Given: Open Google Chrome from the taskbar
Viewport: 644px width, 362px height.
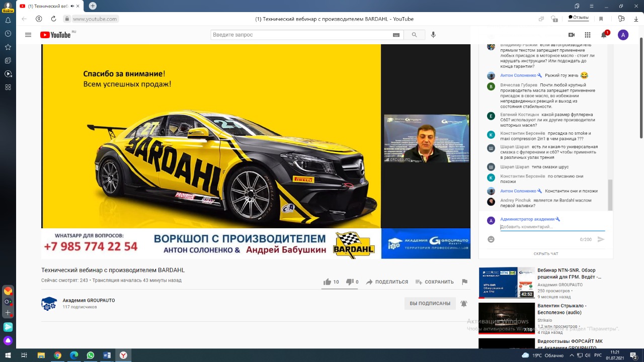Looking at the screenshot, I should (x=57, y=355).
